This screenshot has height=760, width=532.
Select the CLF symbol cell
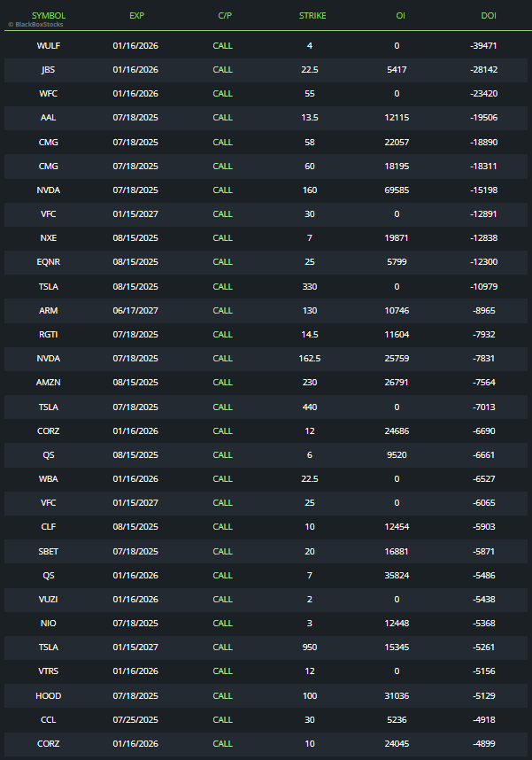[49, 527]
